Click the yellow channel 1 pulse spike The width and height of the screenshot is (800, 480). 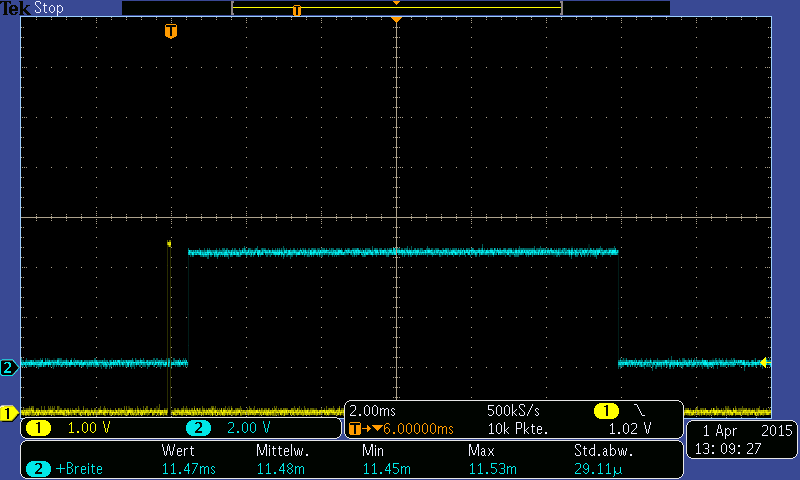pos(169,326)
